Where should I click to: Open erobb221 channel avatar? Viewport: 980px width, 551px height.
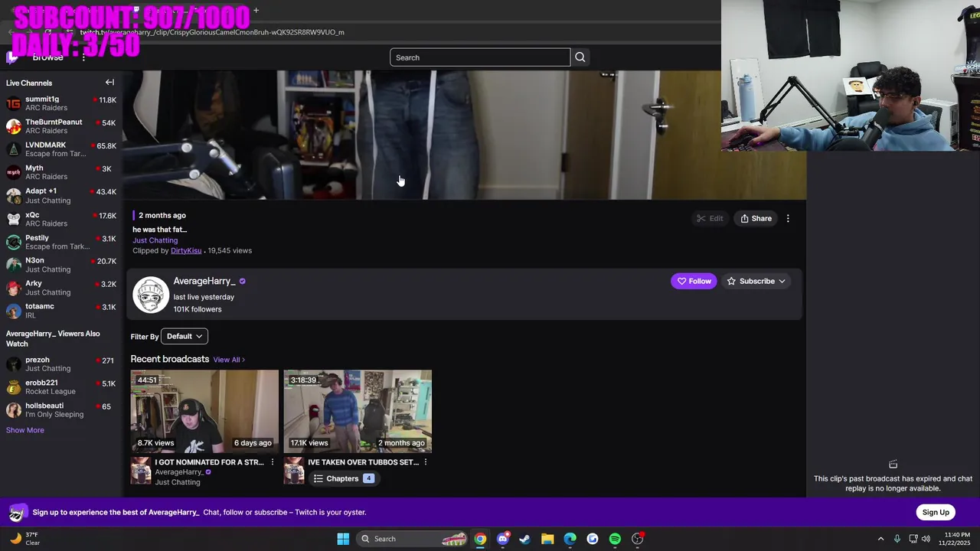(13, 387)
